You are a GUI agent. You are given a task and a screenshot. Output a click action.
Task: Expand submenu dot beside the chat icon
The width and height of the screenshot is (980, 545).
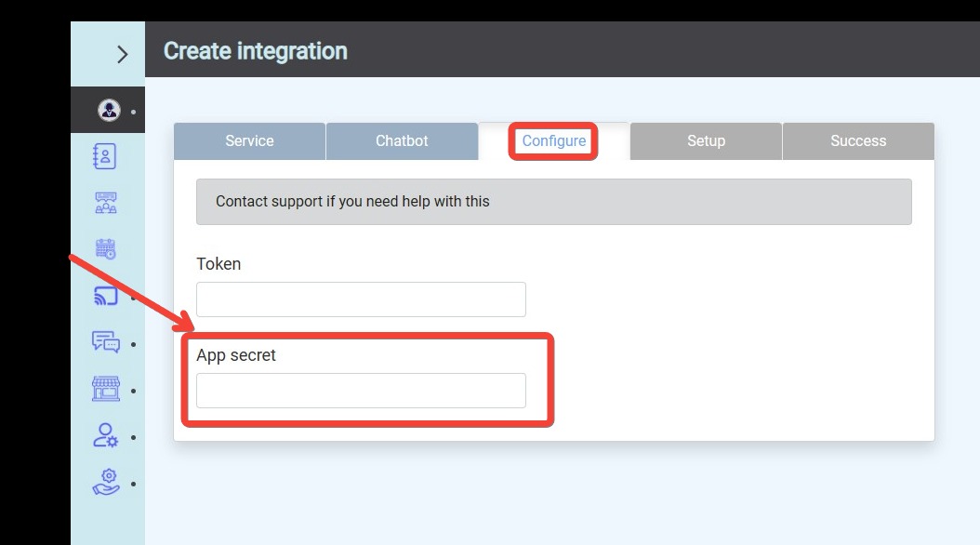(x=134, y=345)
